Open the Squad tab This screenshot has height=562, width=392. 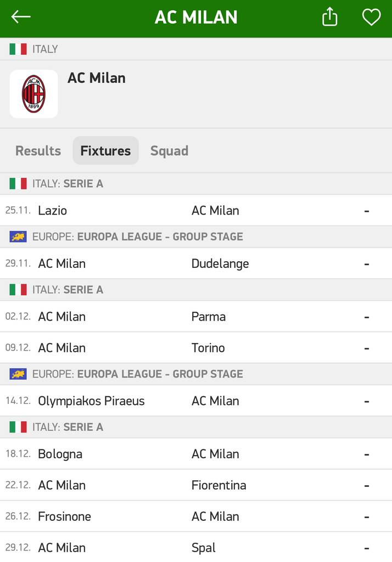(x=169, y=150)
